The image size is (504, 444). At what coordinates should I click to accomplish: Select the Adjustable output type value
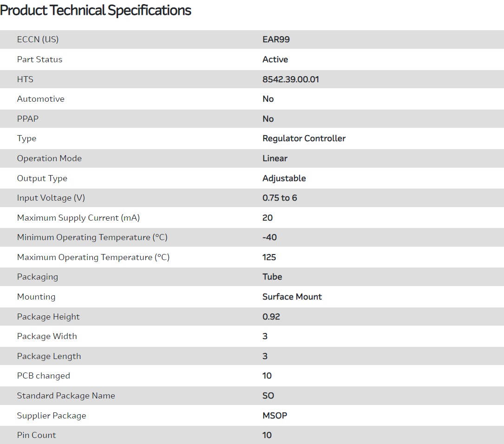pyautogui.click(x=284, y=178)
